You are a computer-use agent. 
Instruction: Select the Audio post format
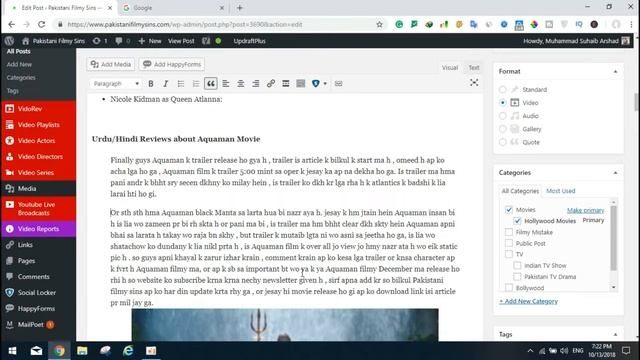[x=503, y=116]
